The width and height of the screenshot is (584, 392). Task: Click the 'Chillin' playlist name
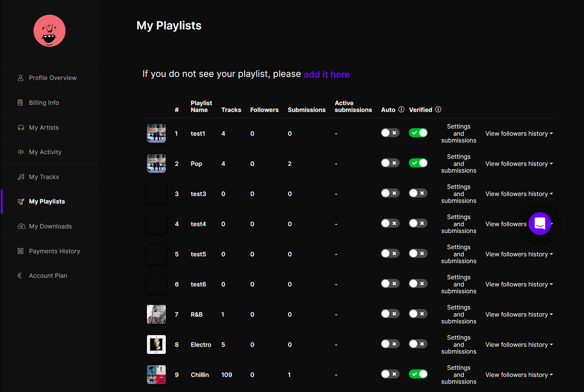[x=200, y=375]
